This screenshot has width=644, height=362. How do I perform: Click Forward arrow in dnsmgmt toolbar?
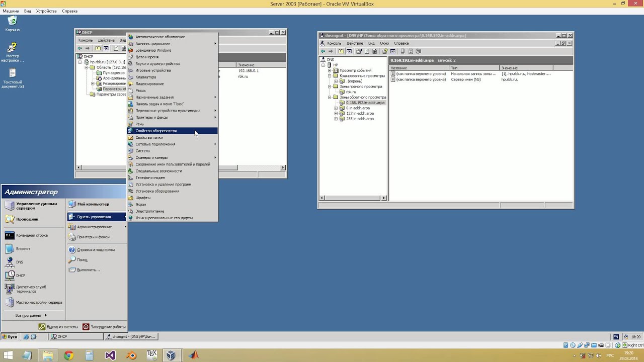point(331,51)
